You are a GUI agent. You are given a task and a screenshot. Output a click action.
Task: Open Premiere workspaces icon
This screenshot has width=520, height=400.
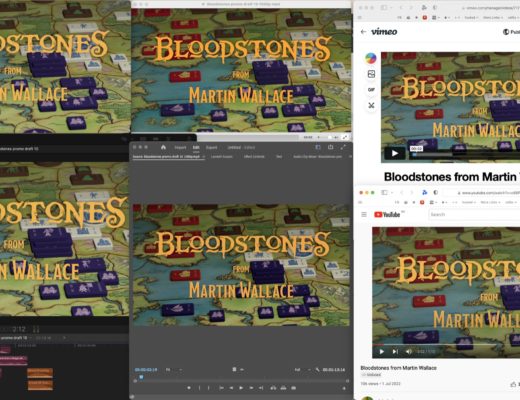point(318,147)
